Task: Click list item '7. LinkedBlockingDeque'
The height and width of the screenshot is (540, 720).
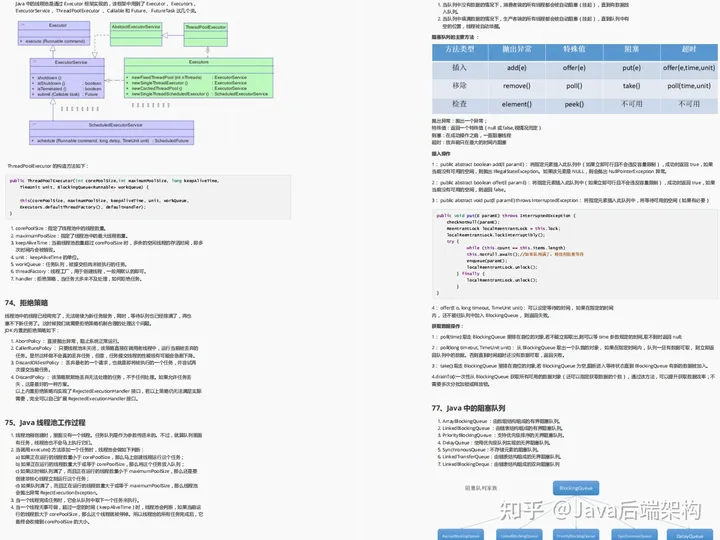Action: pyautogui.click(x=498, y=464)
